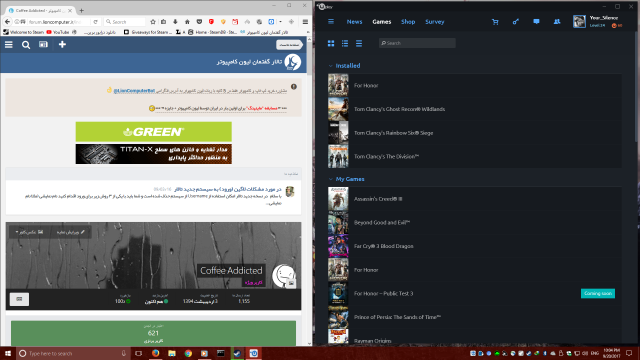Go to Firefox home page icon

click(187, 22)
